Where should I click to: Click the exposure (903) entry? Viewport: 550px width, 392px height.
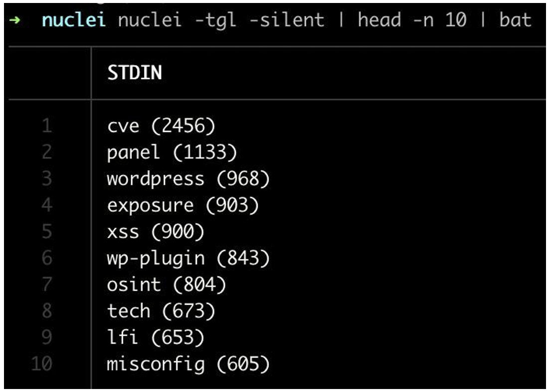point(183,205)
